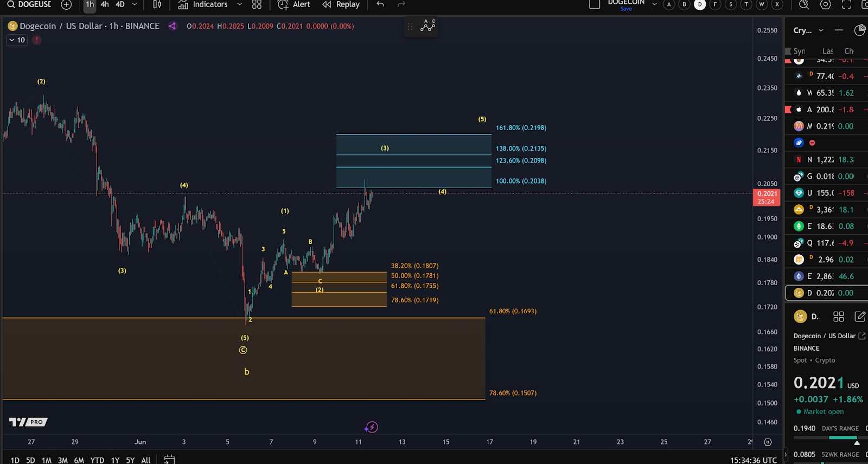The image size is (868, 464).
Task: Set the range to YTD
Action: coord(97,460)
